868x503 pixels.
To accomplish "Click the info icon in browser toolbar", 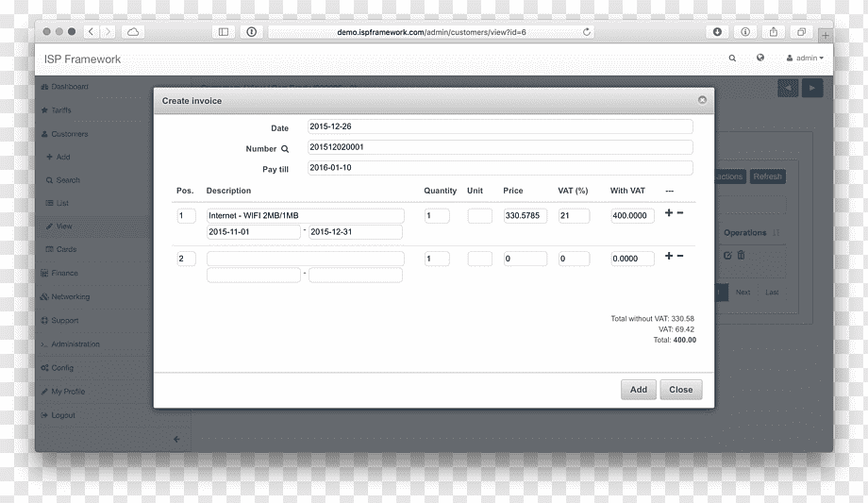I will [745, 31].
